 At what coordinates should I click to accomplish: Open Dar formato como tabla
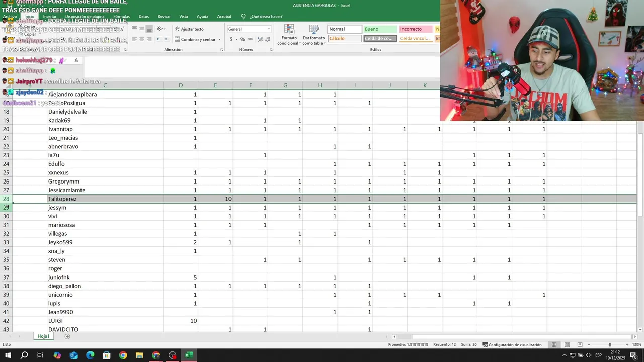[314, 35]
